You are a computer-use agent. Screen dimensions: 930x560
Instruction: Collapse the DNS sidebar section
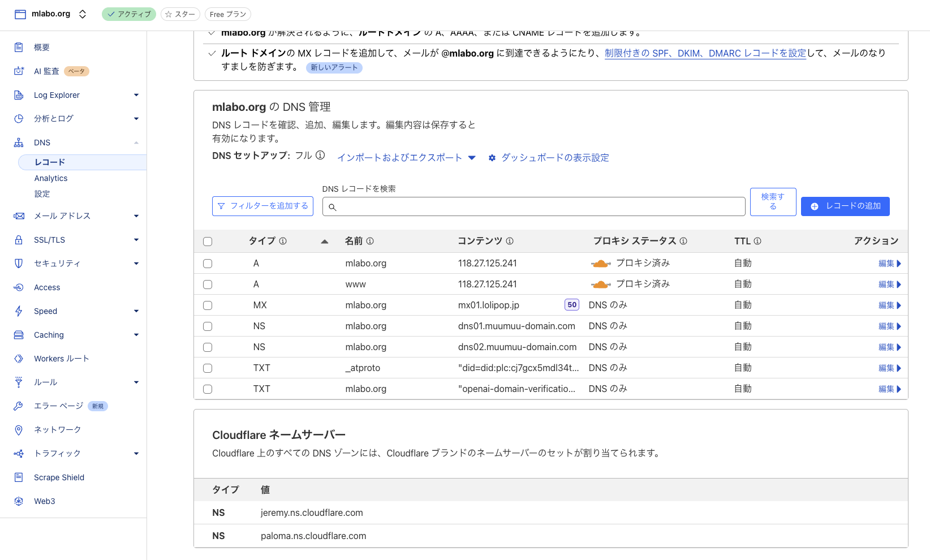136,143
